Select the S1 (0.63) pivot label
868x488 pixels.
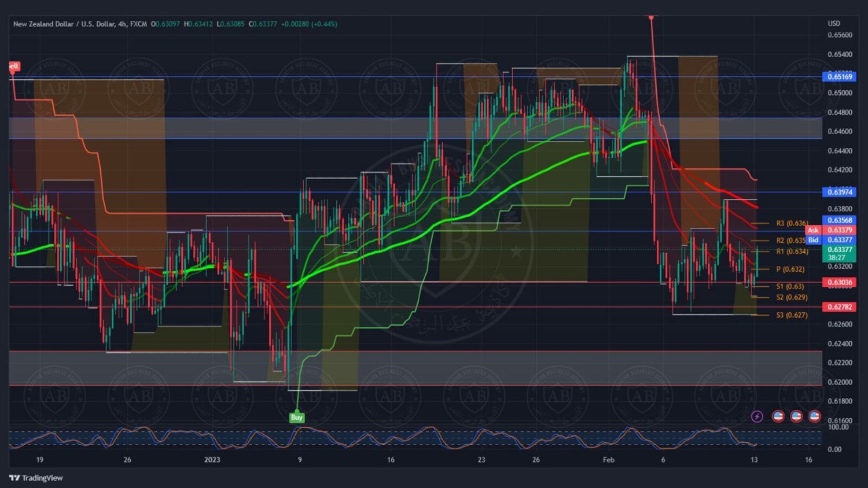790,287
